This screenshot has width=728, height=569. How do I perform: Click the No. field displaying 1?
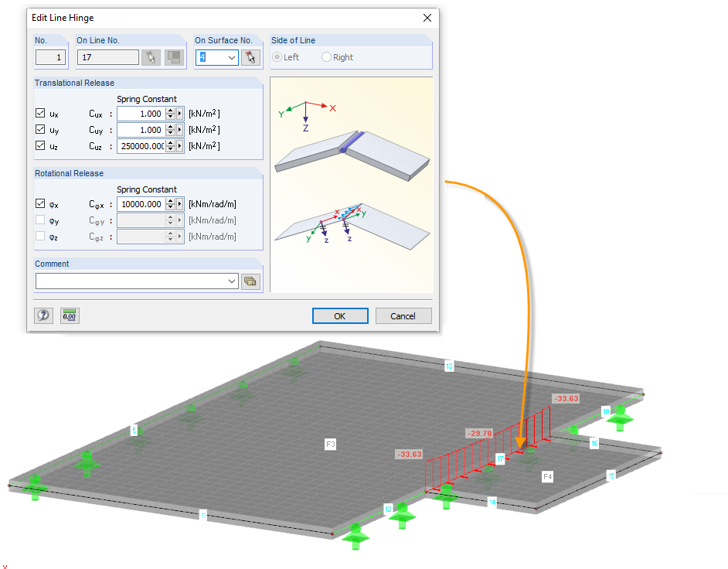point(50,56)
